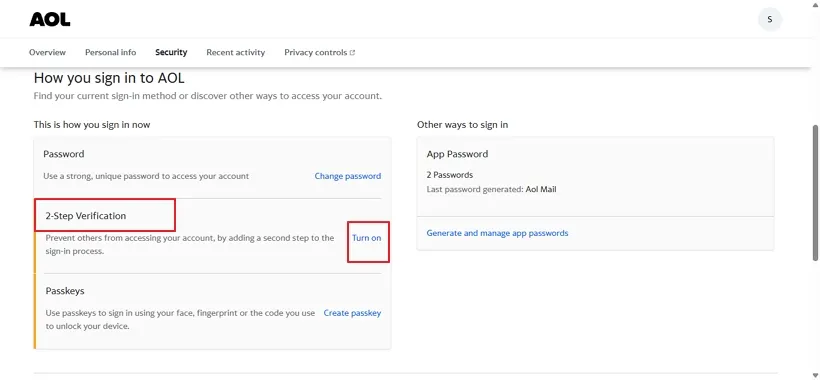This screenshot has height=380, width=820.
Task: Click the 'How you sign in to AOL' heading
Action: click(109, 78)
